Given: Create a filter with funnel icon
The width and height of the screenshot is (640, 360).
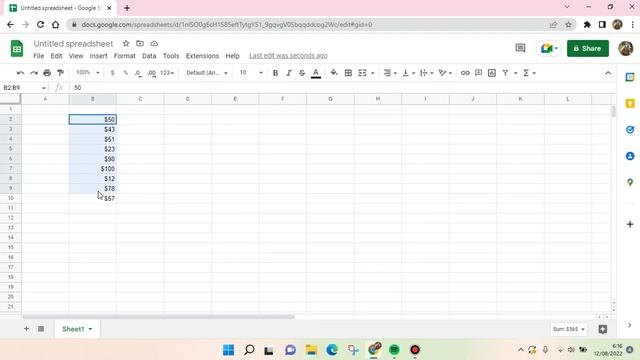Looking at the screenshot, I should [x=506, y=73].
